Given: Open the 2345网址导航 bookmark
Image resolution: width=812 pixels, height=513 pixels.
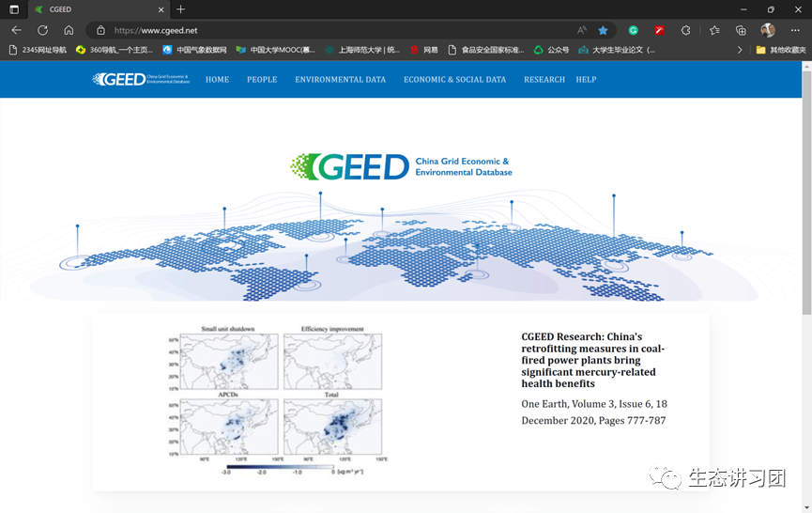Looking at the screenshot, I should [38, 50].
